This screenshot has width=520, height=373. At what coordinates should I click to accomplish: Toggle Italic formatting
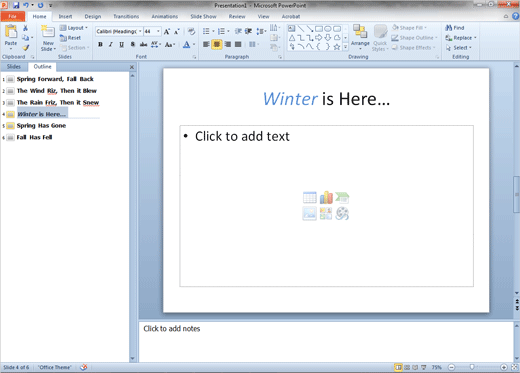pyautogui.click(x=111, y=44)
